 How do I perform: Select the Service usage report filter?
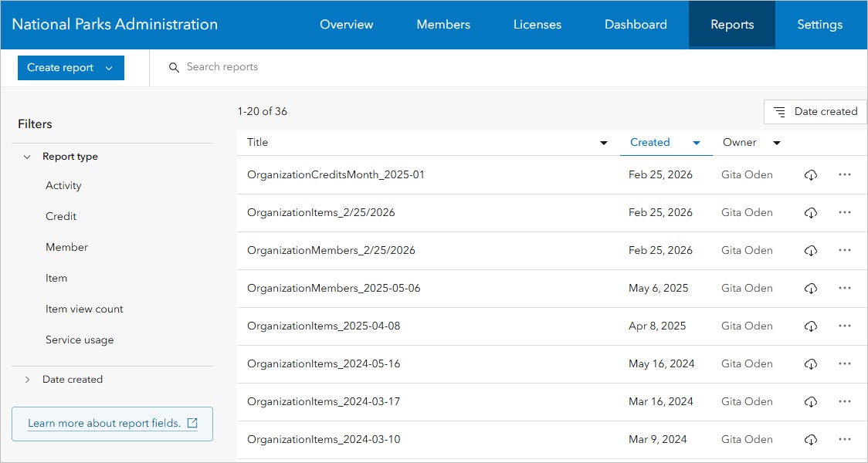point(80,340)
